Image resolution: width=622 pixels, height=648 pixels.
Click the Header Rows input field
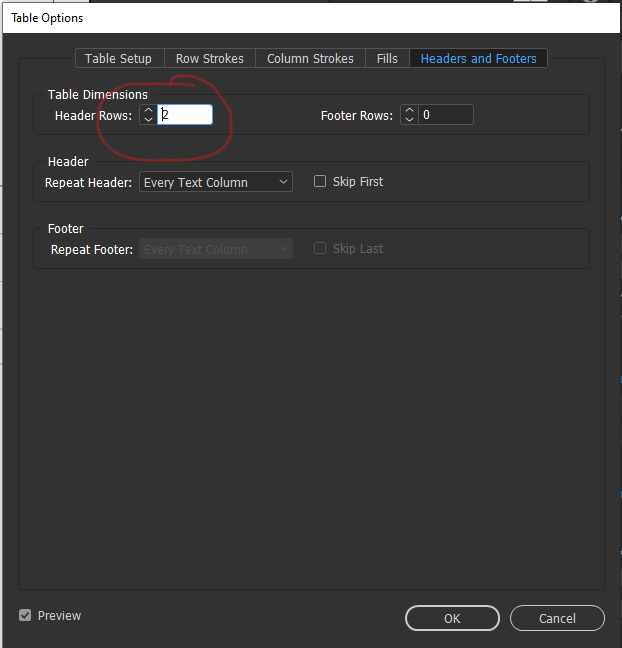[x=185, y=114]
